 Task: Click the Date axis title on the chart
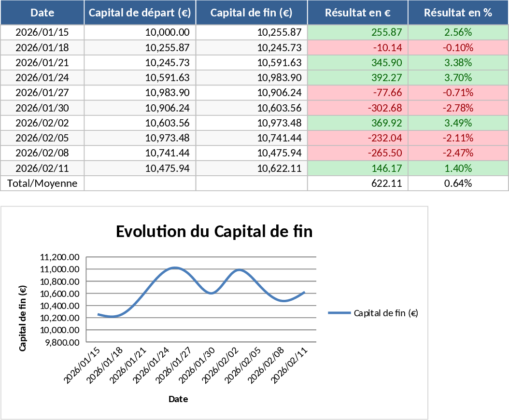178,399
